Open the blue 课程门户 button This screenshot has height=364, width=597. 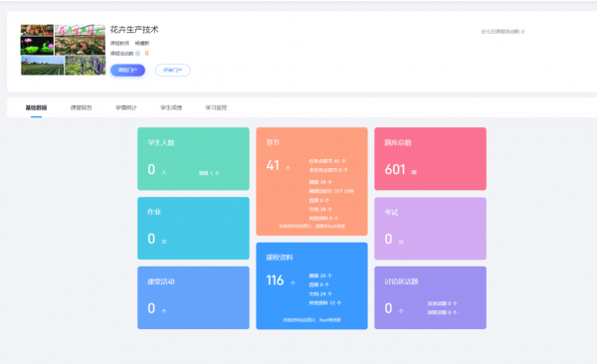click(128, 70)
